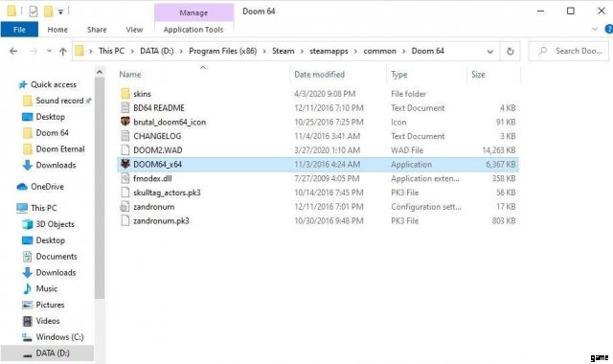Image resolution: width=613 pixels, height=364 pixels.
Task: Select the skulltag_actors.pk3 file icon
Action: tap(125, 192)
